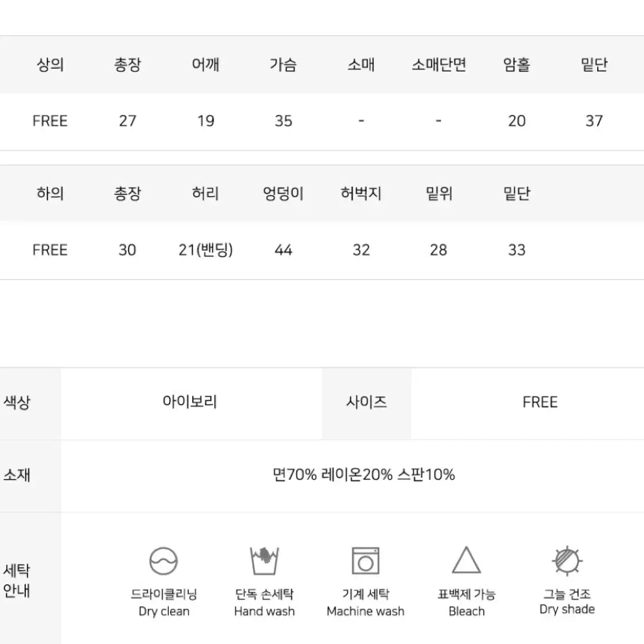
Task: Click the Hand wash basin icon
Action: [264, 561]
